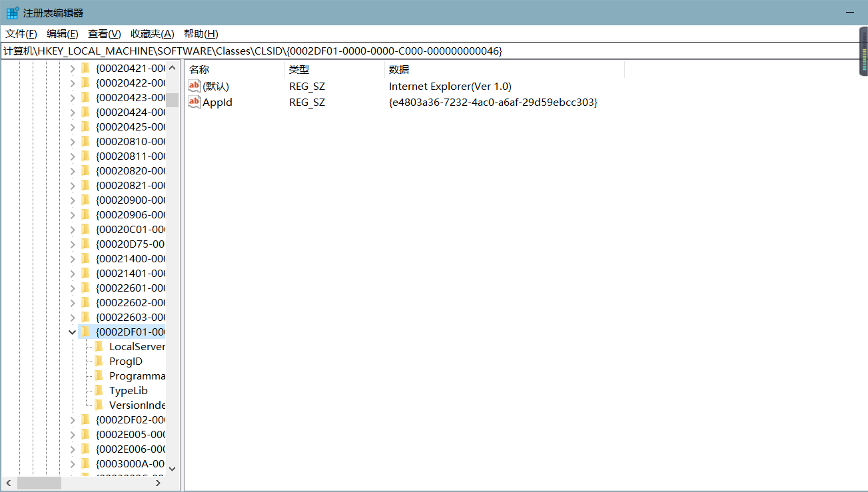Select the AppId value name
Viewport: 868px width, 492px height.
click(x=217, y=103)
